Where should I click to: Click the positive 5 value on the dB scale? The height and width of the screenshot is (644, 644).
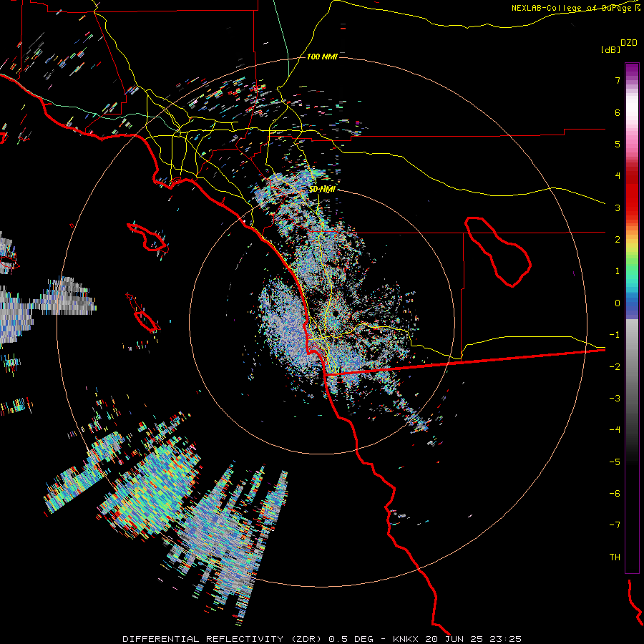coord(618,144)
